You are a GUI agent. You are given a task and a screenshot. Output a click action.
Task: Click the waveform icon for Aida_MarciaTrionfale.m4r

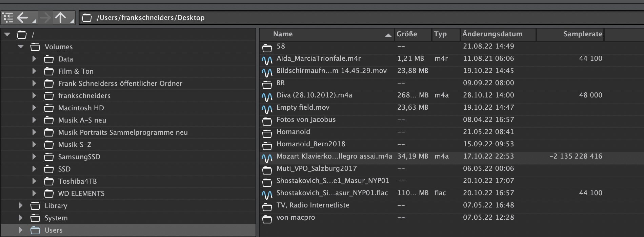pos(267,60)
